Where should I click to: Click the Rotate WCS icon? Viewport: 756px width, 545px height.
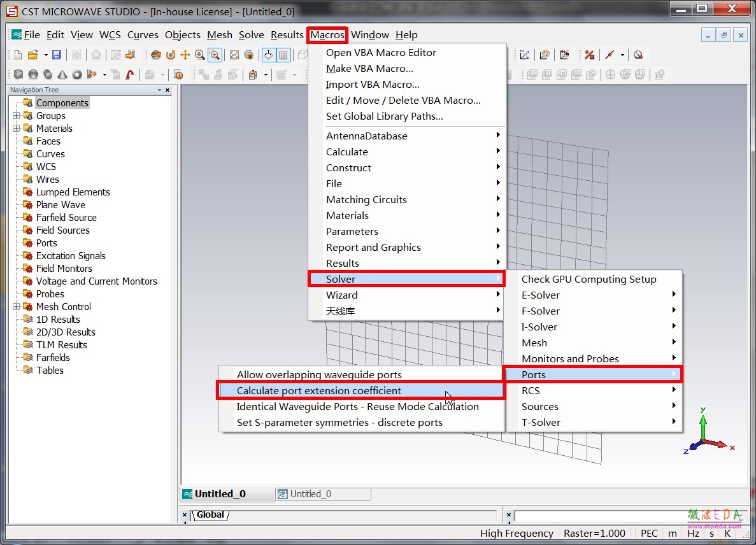[545, 55]
